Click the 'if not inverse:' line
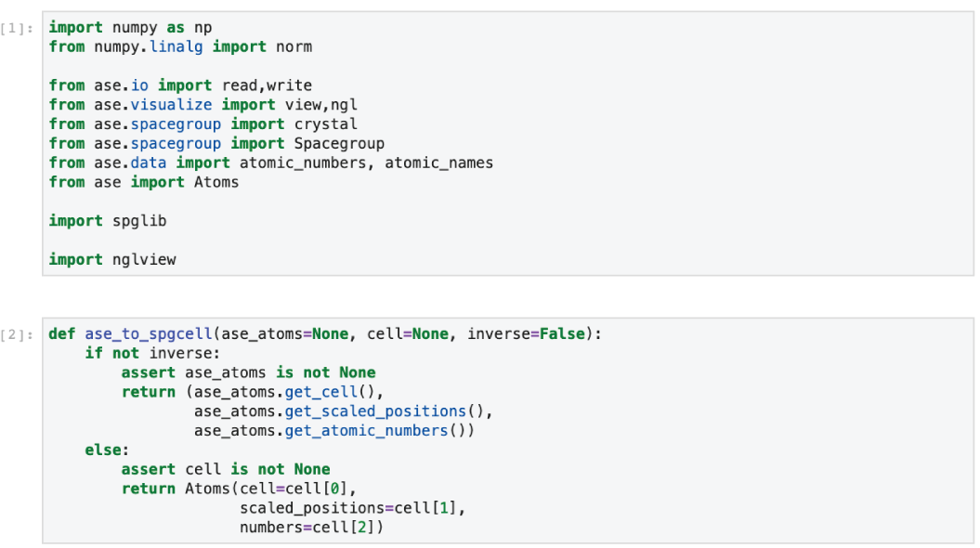The width and height of the screenshot is (980, 548). pos(152,354)
